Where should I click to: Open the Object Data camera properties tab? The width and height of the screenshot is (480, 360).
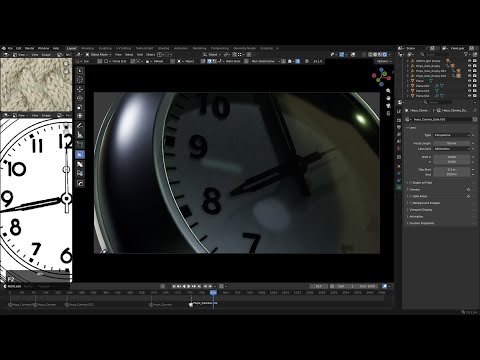point(399,188)
